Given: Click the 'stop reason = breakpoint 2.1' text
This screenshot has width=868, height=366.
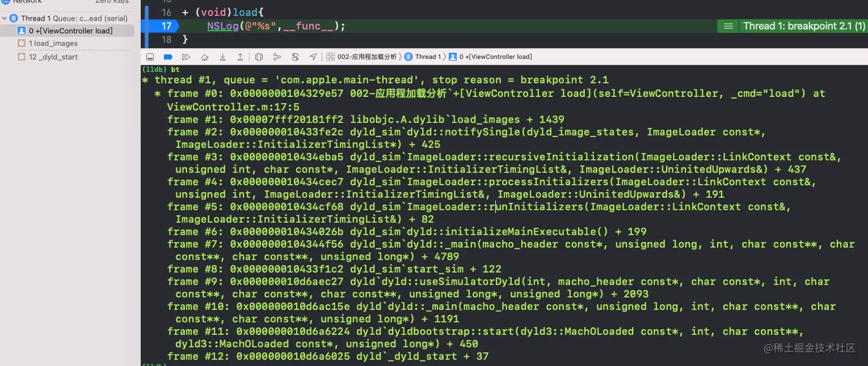Looking at the screenshot, I should (520, 80).
